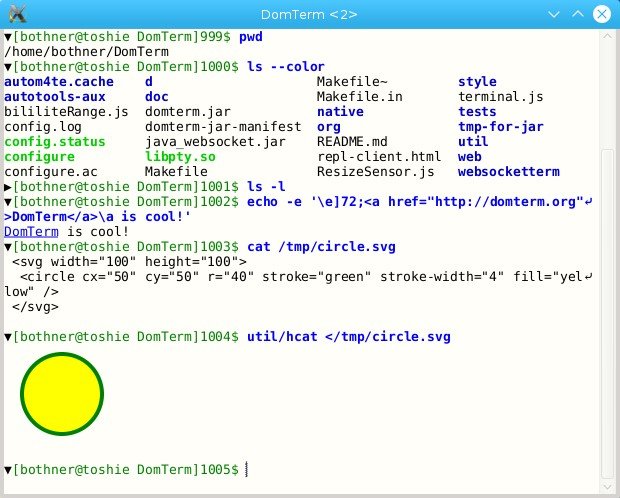
Task: Click the README.md file name
Action: tap(352, 142)
